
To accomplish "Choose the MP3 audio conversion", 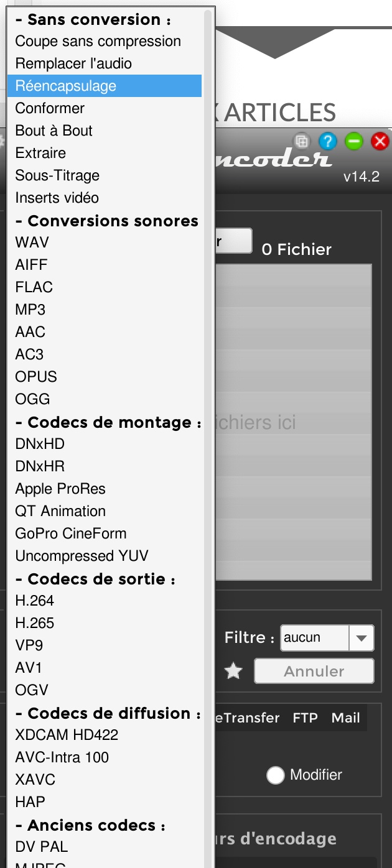I will pos(30,310).
